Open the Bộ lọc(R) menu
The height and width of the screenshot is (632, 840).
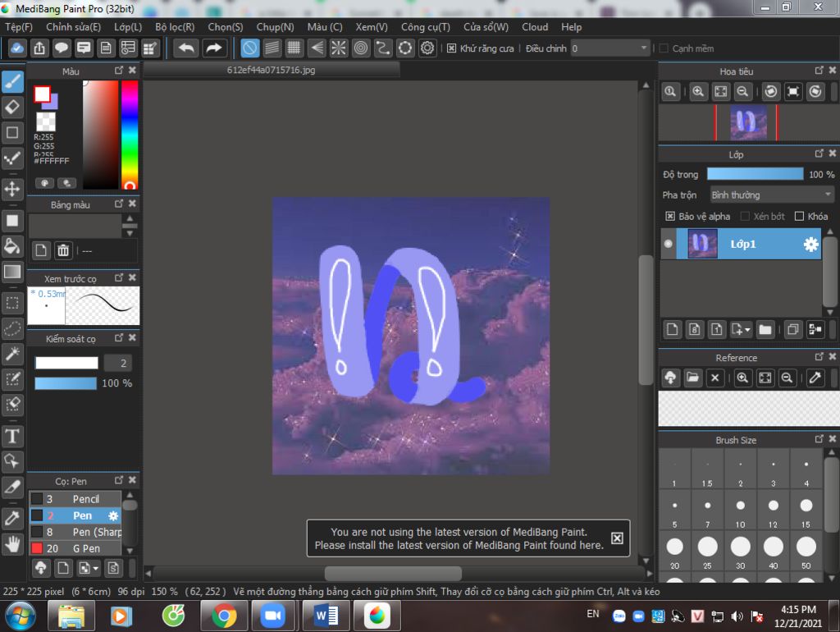click(175, 27)
